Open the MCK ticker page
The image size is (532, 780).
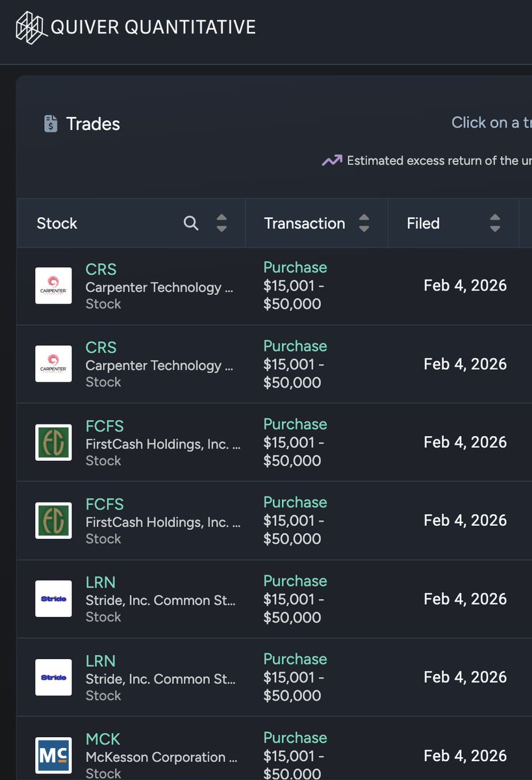[x=103, y=739]
